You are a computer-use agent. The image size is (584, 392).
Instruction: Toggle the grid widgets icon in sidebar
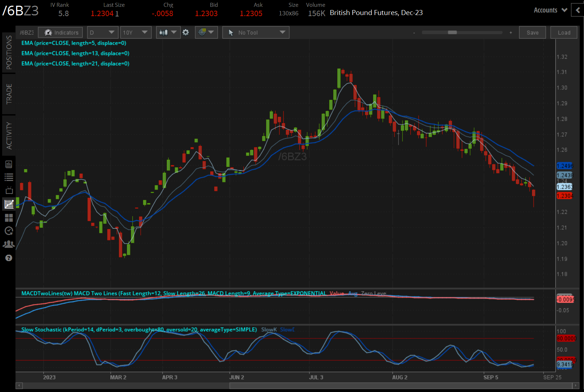9,218
